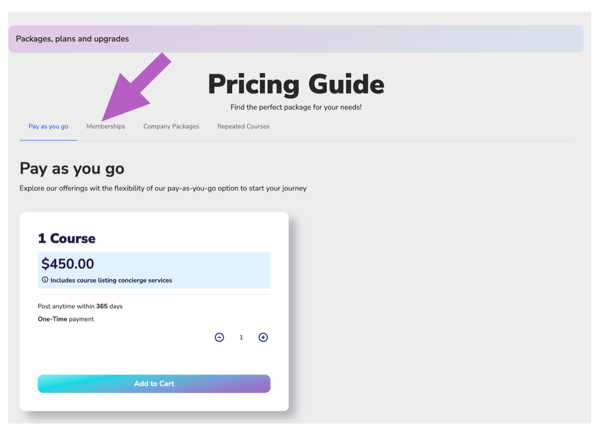This screenshot has height=436, width=605.
Task: Open the Memberships tab
Action: coord(106,127)
